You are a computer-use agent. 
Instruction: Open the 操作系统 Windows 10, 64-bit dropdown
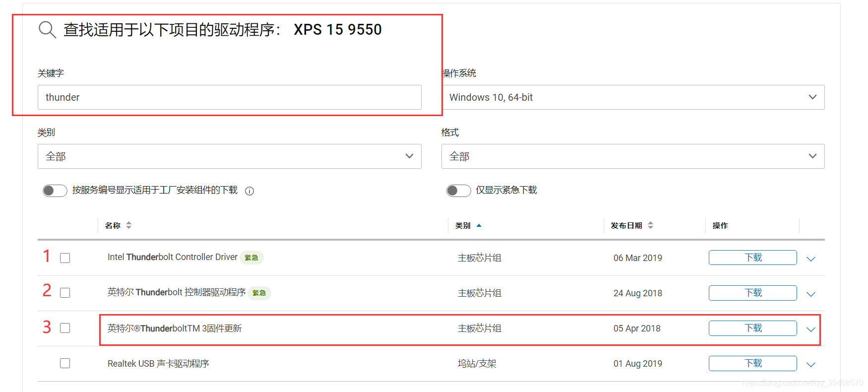click(633, 97)
